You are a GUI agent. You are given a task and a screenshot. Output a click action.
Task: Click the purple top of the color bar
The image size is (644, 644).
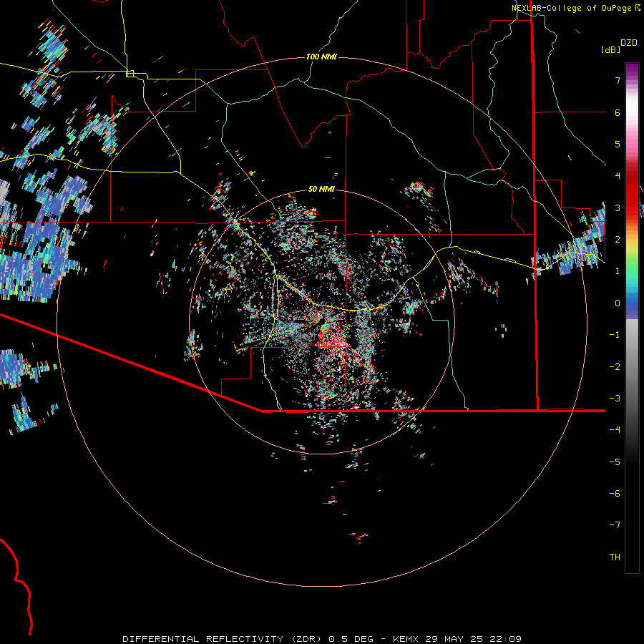click(x=632, y=70)
